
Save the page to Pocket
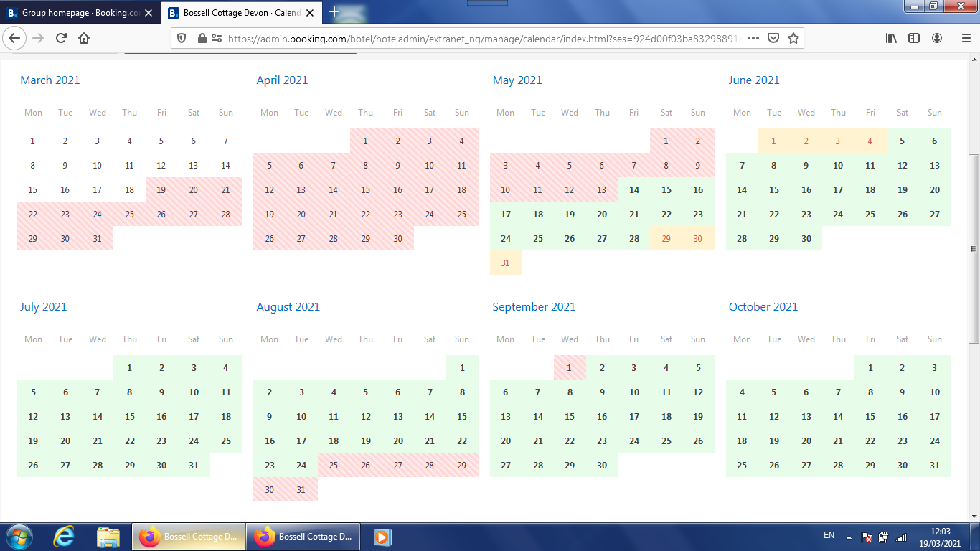[773, 39]
